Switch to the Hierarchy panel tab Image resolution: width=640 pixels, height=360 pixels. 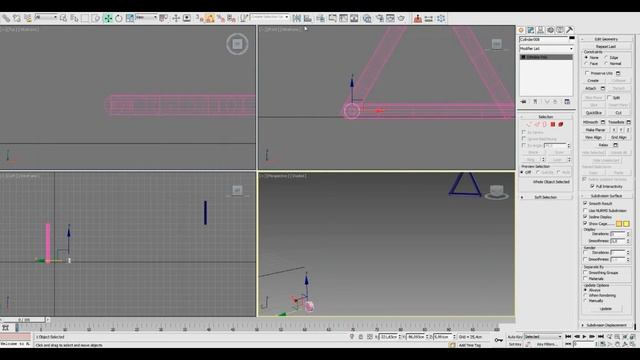(x=540, y=30)
